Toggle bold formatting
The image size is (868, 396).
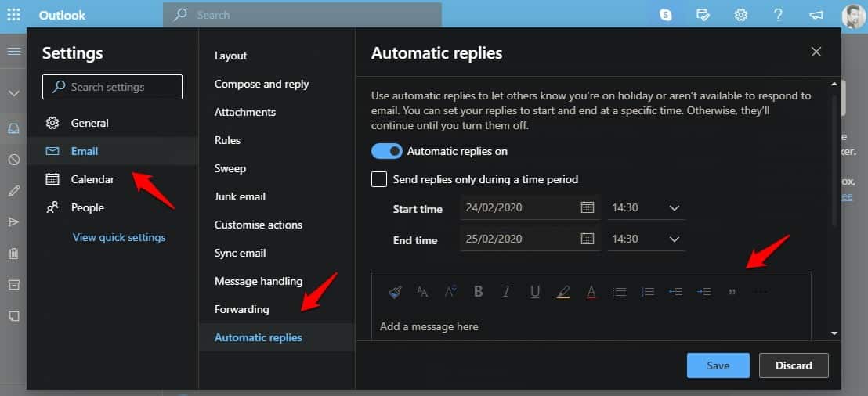click(479, 291)
